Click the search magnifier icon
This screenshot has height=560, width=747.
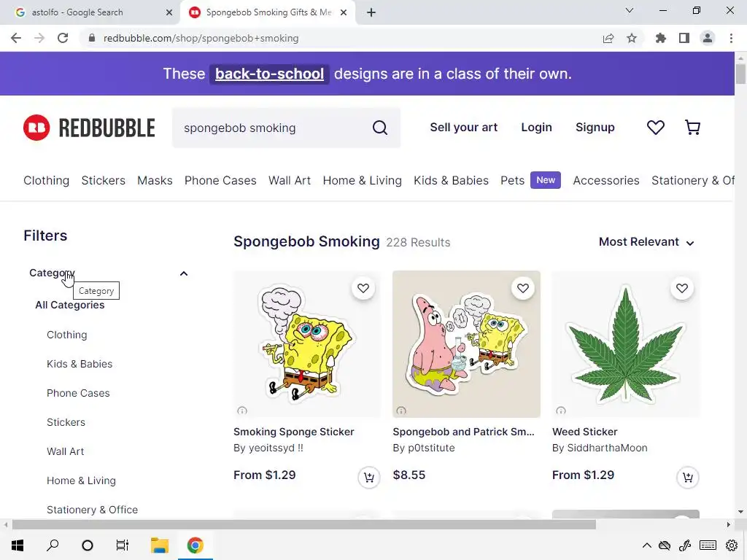pyautogui.click(x=379, y=128)
